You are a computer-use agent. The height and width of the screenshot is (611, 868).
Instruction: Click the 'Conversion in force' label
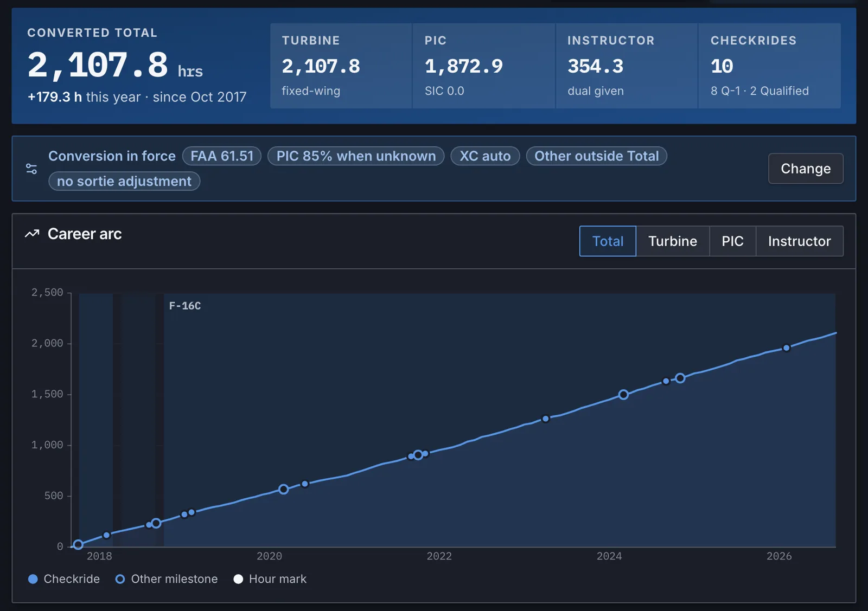(112, 156)
